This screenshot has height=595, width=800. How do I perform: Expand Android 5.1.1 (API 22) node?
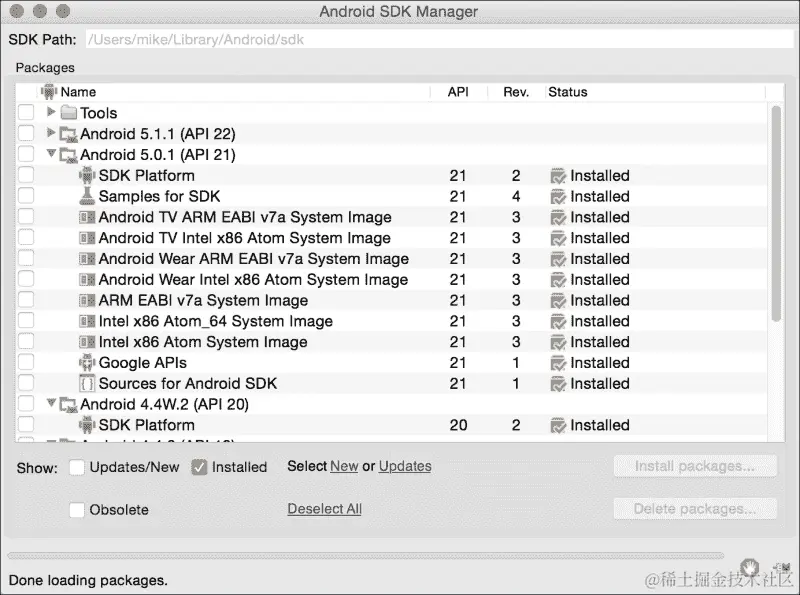[x=51, y=133]
